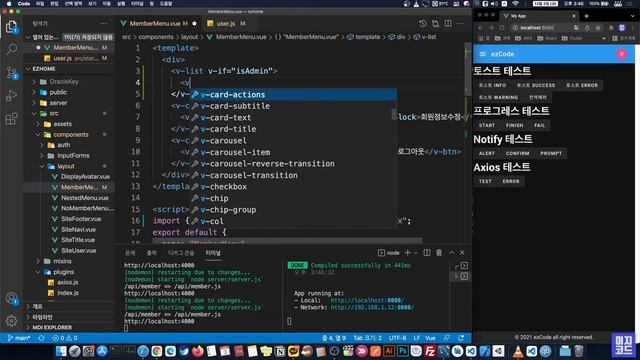Click the suggestion list scrollbar
This screenshot has width=640, height=360.
click(x=394, y=114)
